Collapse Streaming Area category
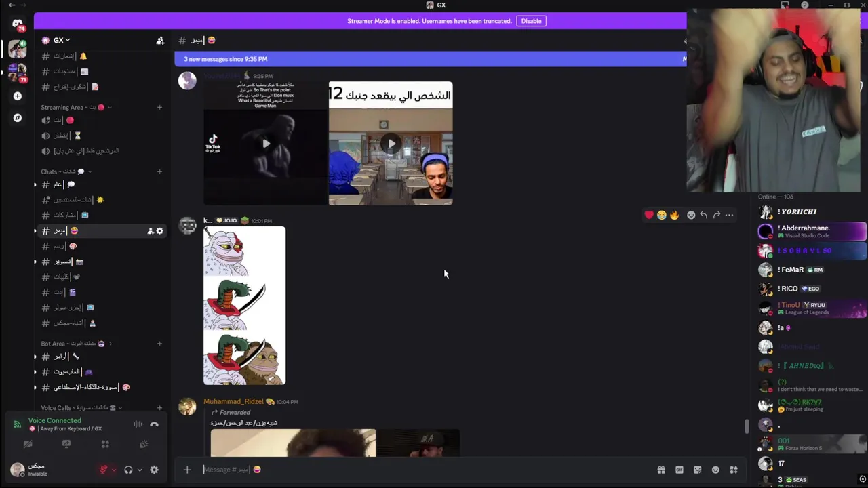The width and height of the screenshot is (868, 488). pyautogui.click(x=76, y=107)
